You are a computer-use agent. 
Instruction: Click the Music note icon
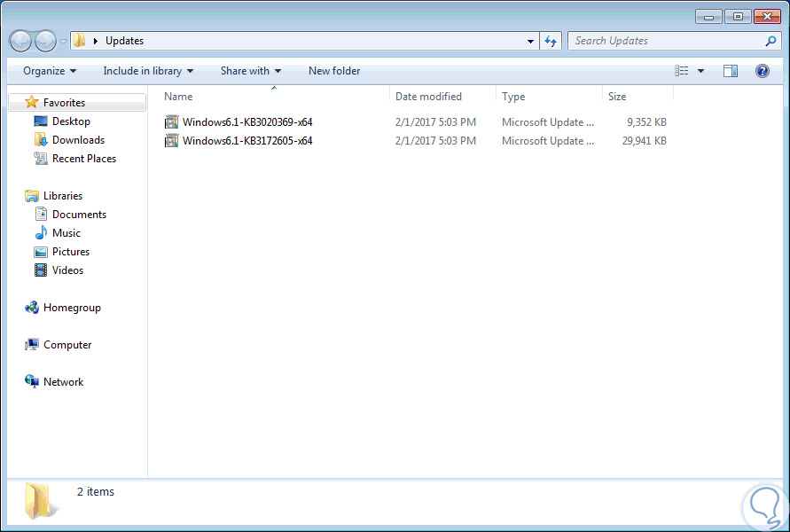[41, 232]
